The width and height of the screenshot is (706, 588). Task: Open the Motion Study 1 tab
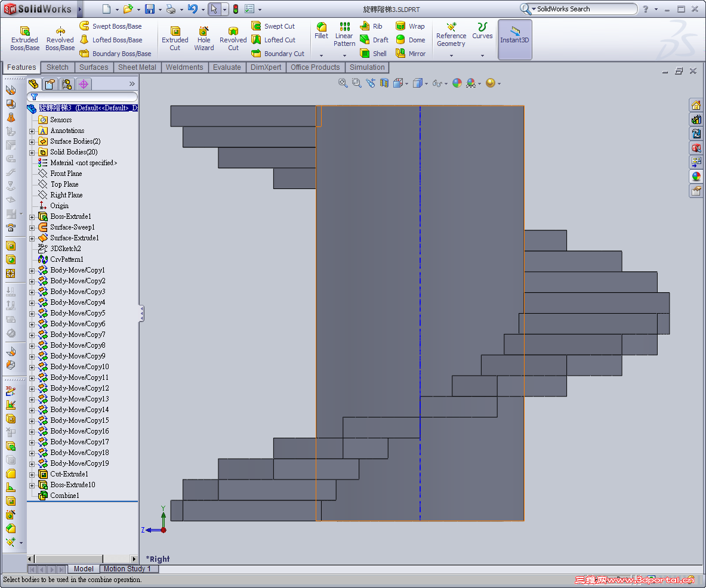click(x=128, y=569)
